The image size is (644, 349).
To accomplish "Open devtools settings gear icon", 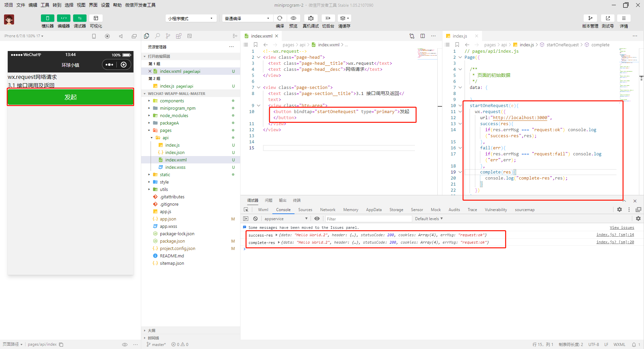I will pyautogui.click(x=620, y=209).
